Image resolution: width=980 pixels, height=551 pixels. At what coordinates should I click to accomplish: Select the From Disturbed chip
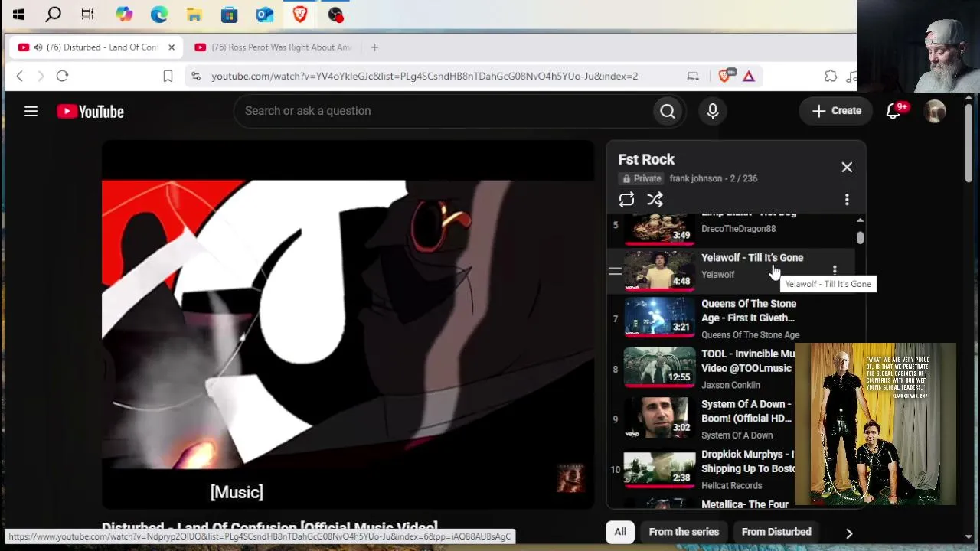776,532
